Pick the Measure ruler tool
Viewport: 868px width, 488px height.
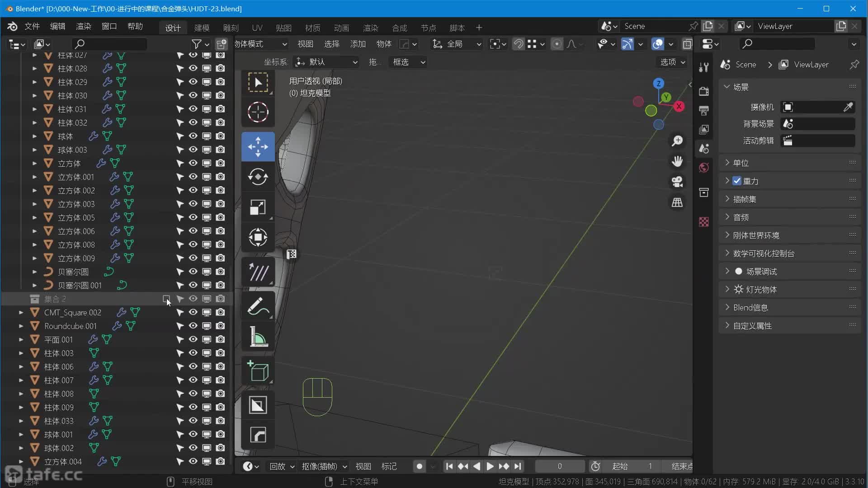tap(258, 337)
